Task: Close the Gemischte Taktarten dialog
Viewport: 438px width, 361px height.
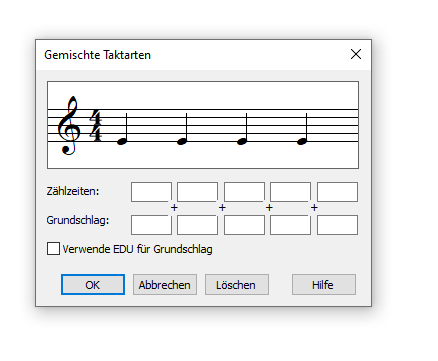Action: 356,54
